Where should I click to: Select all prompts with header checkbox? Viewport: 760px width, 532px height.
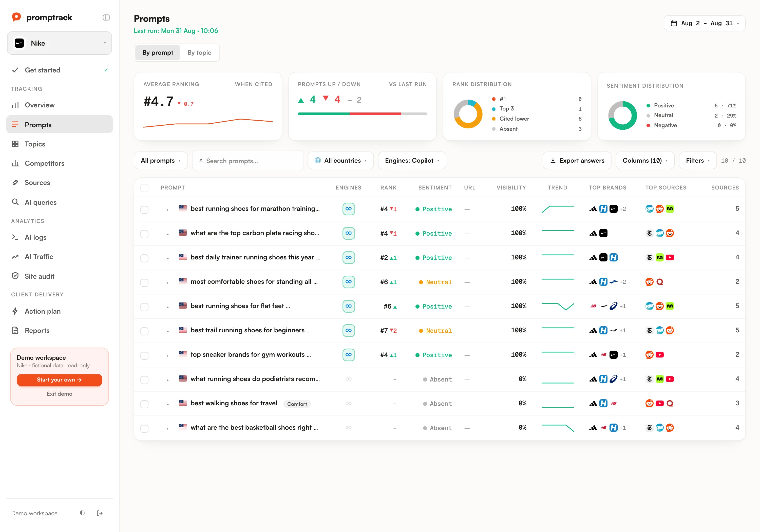[x=144, y=188]
